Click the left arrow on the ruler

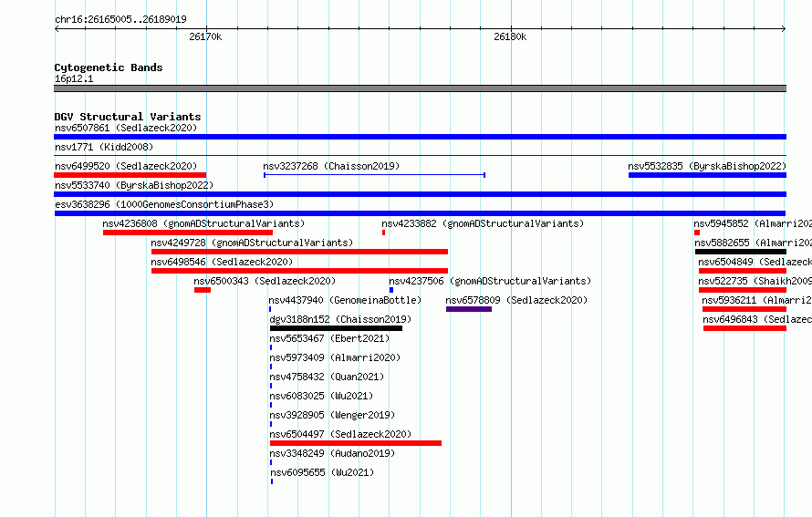57,28
